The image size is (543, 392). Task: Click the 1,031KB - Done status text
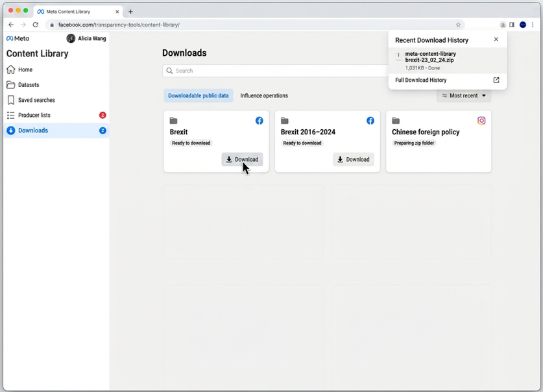point(422,68)
